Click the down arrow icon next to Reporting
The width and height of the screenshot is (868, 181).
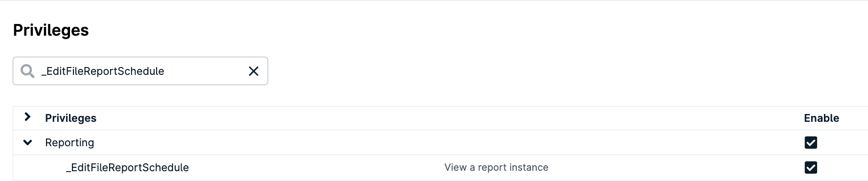pyautogui.click(x=28, y=142)
